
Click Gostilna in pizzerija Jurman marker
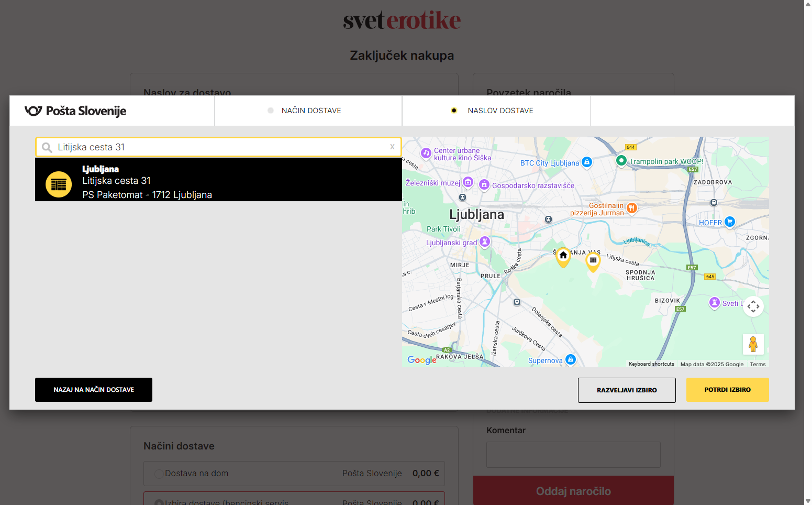pyautogui.click(x=632, y=208)
